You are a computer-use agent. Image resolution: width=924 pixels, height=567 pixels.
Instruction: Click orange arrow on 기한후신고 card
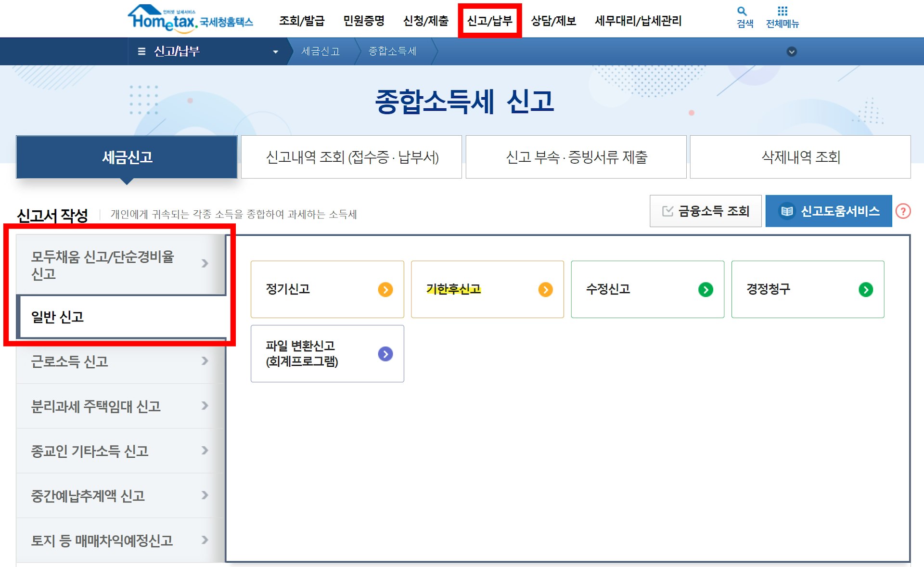point(545,289)
